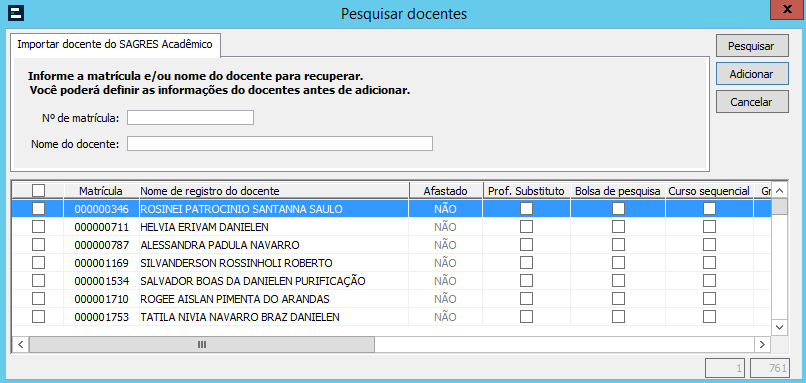Open the Importar docente do SAGRES Acadêmico tab

tap(115, 45)
